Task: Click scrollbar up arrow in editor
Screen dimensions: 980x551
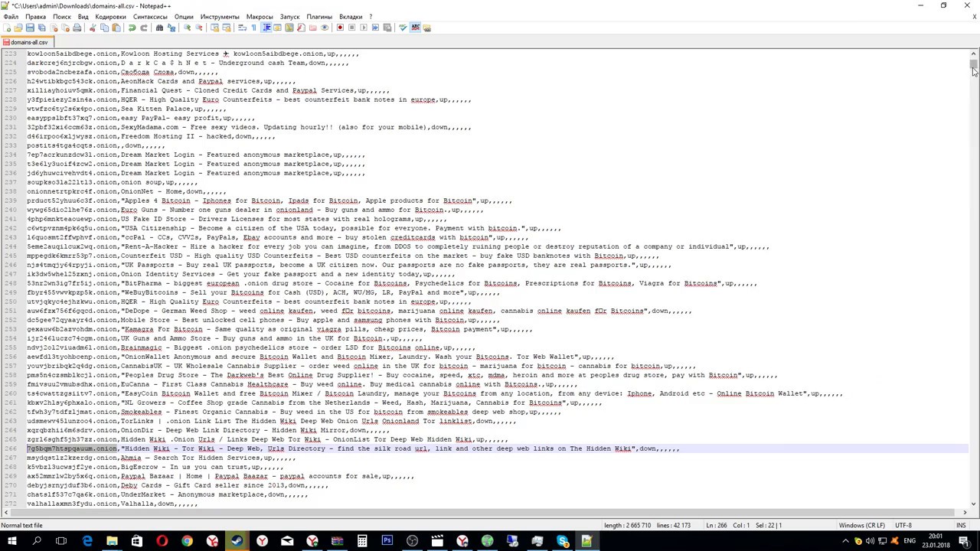Action: click(x=973, y=54)
